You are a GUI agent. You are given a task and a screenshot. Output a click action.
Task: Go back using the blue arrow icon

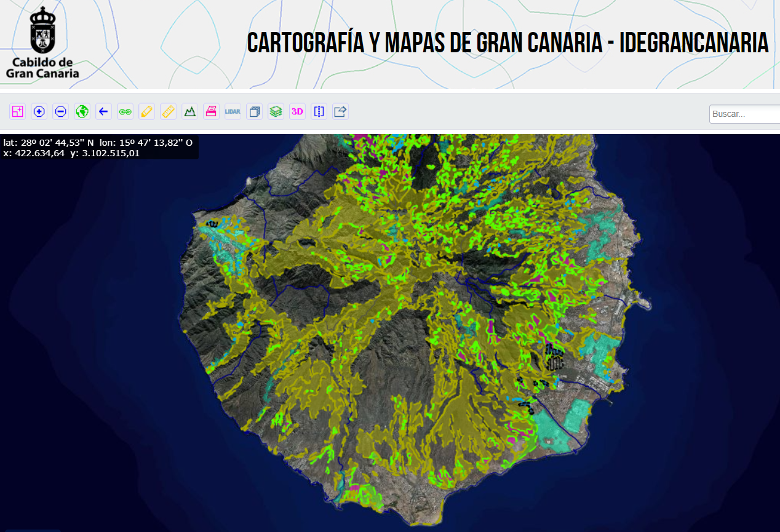(103, 111)
